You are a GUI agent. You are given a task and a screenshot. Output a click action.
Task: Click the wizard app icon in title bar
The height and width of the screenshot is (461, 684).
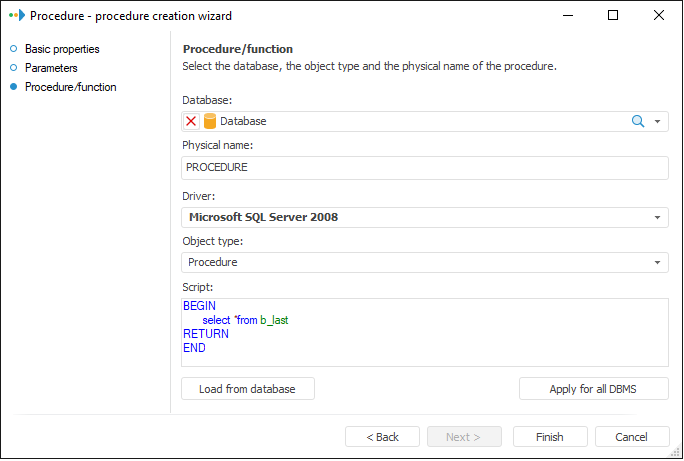(x=15, y=16)
